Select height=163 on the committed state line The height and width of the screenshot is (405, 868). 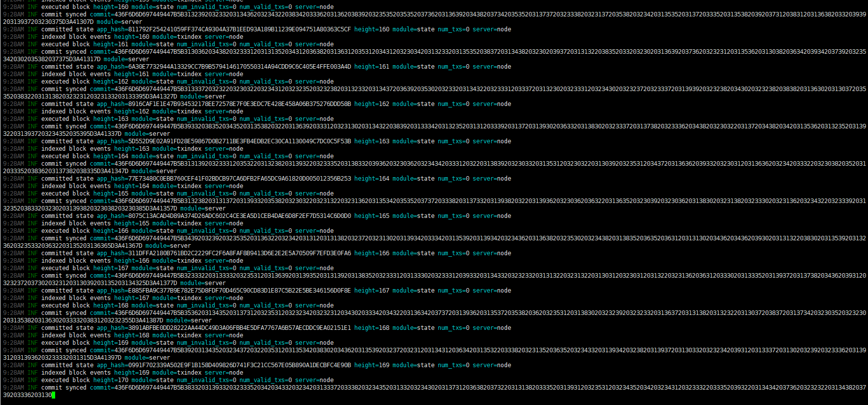click(x=372, y=141)
